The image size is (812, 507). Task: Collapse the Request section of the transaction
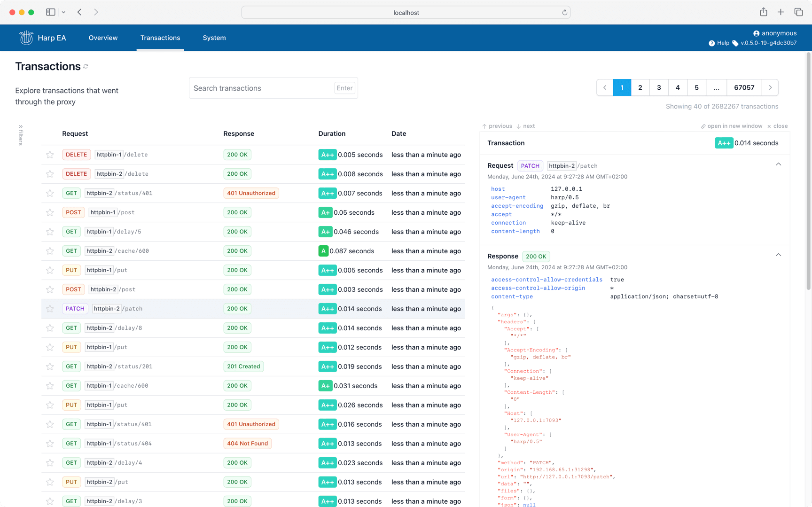[x=779, y=164]
